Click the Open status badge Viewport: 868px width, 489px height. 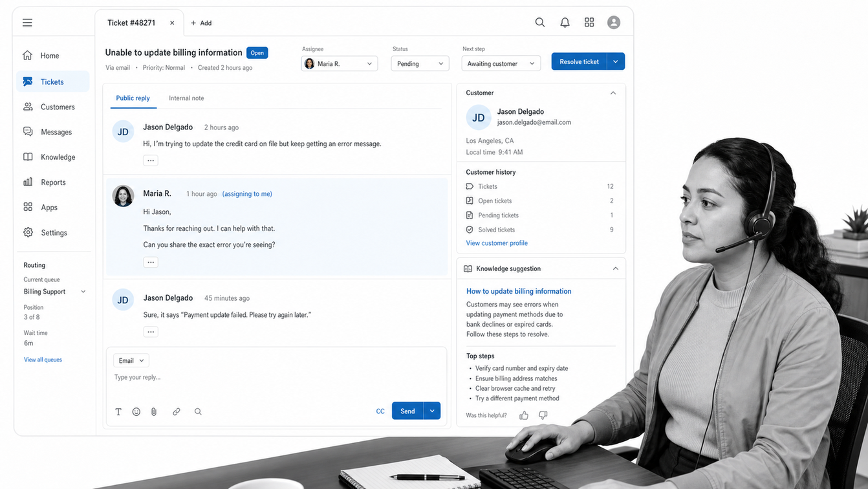coord(257,53)
